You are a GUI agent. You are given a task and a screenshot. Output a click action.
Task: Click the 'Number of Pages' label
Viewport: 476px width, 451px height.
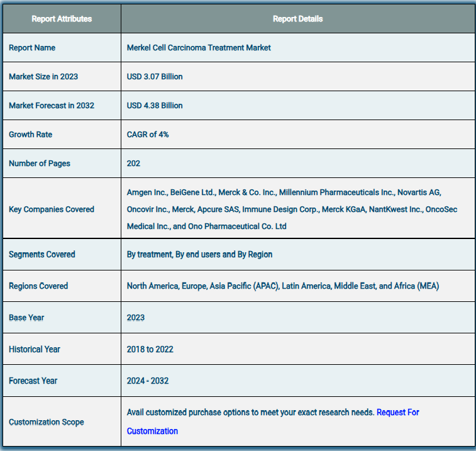(40, 164)
